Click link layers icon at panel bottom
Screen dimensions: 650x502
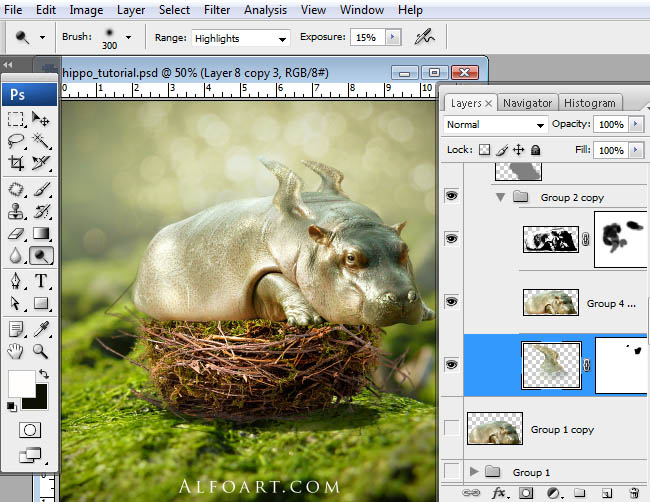(471, 493)
